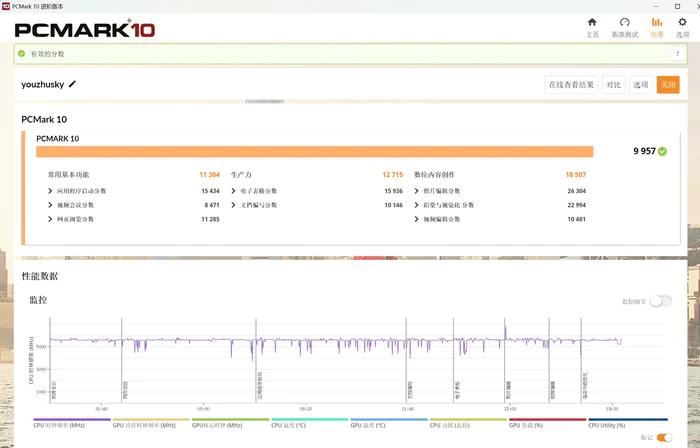The height and width of the screenshot is (448, 700).
Task: Click the Essentials score 11 384
Action: click(209, 175)
